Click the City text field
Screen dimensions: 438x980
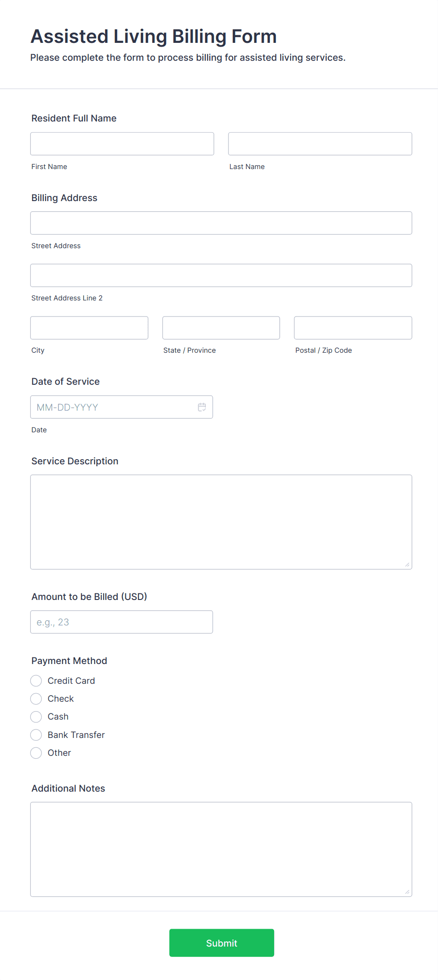pyautogui.click(x=89, y=328)
